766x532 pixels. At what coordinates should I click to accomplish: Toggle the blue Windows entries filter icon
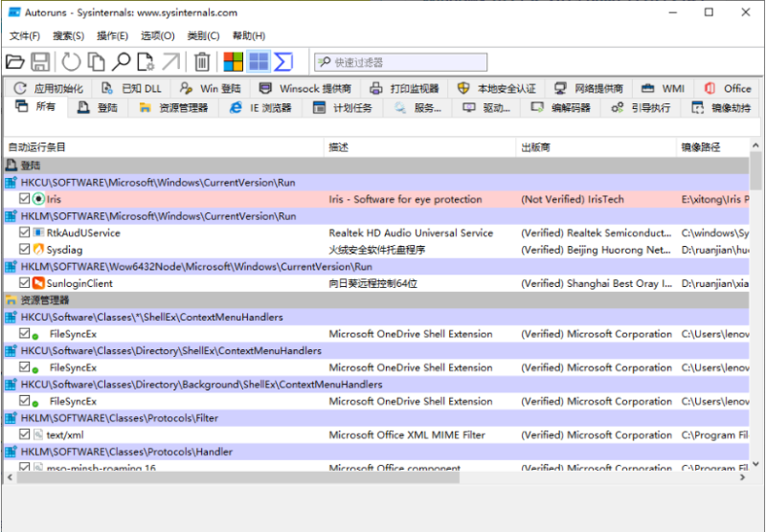(x=259, y=62)
